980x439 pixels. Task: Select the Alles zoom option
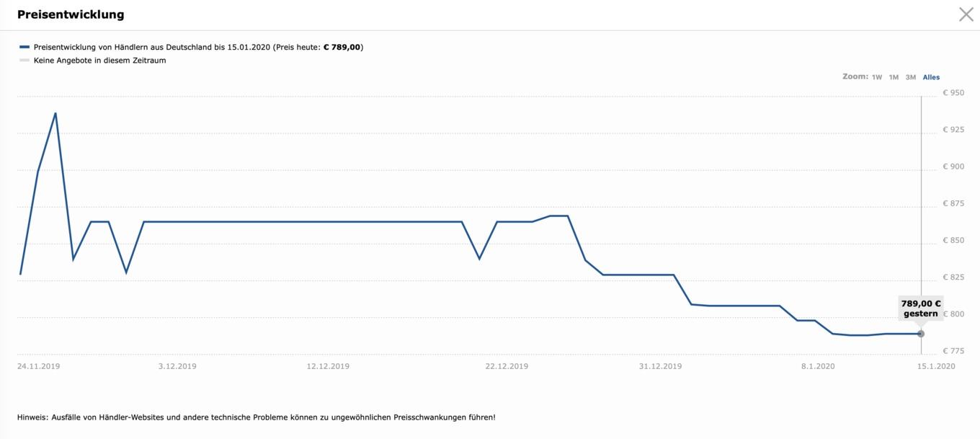tap(931, 77)
